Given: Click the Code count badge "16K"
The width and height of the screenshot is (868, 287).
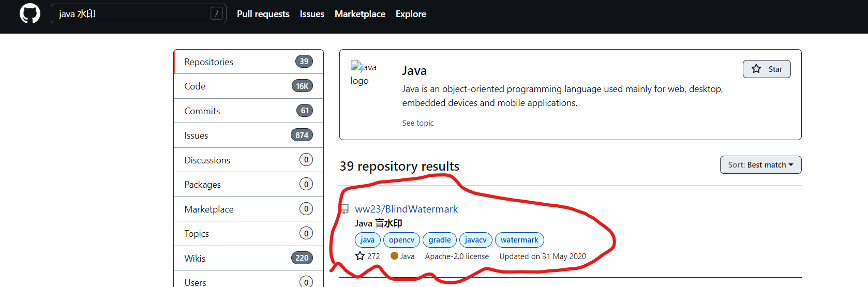Looking at the screenshot, I should tap(303, 86).
